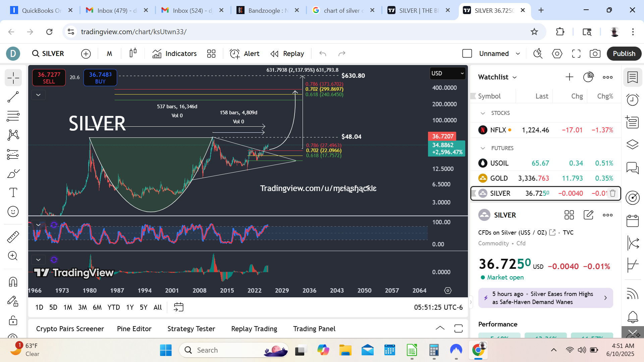The width and height of the screenshot is (644, 362).
Task: Open the Strategy Tester tab
Action: pyautogui.click(x=191, y=329)
